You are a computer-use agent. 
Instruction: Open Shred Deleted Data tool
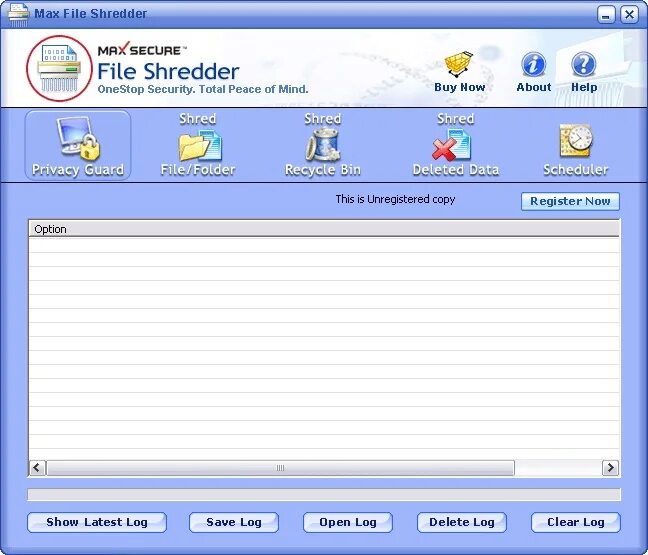[x=455, y=145]
